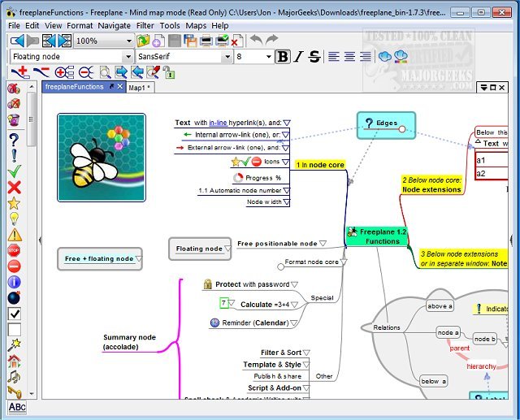Expand the Floating node fold triangle
The height and width of the screenshot is (420, 520).
(x=227, y=249)
